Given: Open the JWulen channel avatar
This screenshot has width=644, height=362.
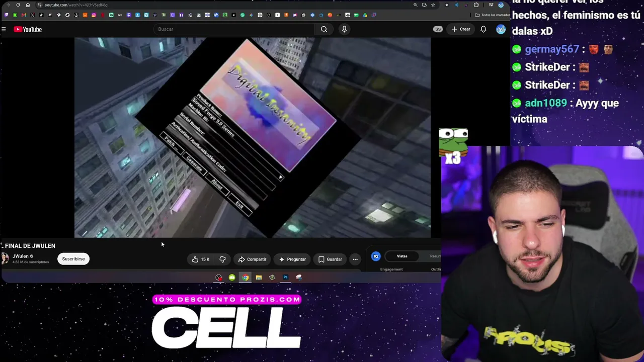Looking at the screenshot, I should click(5, 258).
